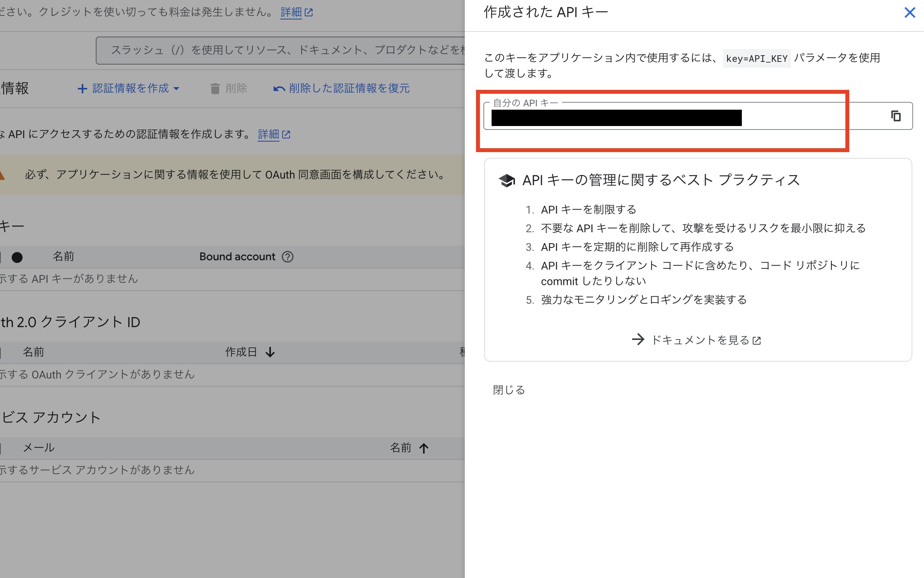Click Bound account help question icon

(288, 257)
